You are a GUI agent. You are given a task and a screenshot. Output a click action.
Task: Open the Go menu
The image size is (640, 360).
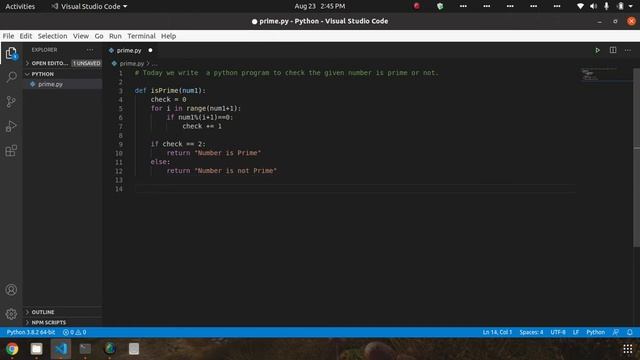(99, 36)
